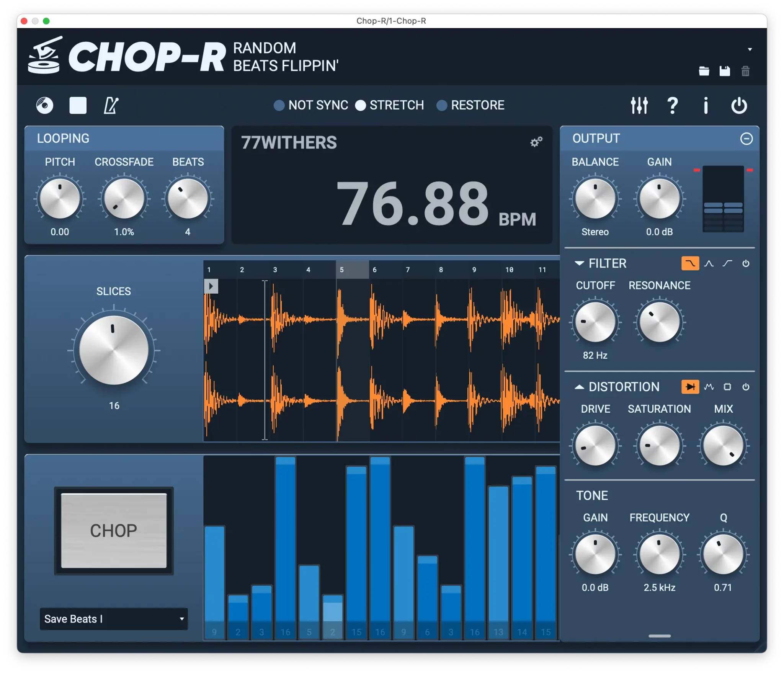Click the step bar labeled 5

[x=309, y=602]
